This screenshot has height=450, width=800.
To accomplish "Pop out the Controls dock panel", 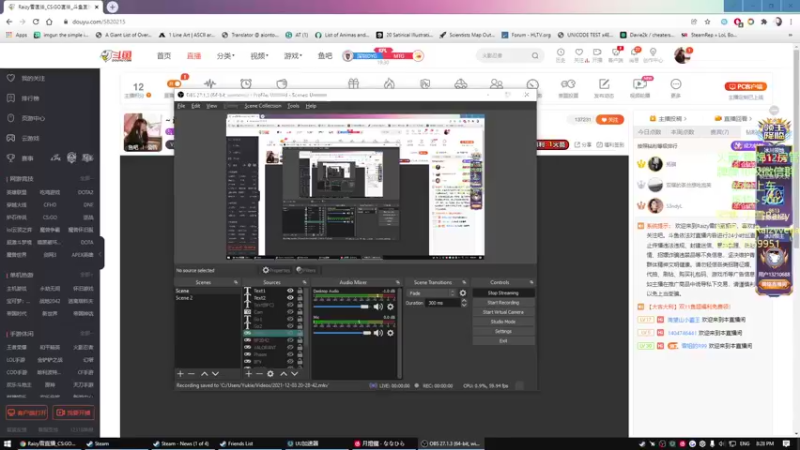I will tap(532, 282).
